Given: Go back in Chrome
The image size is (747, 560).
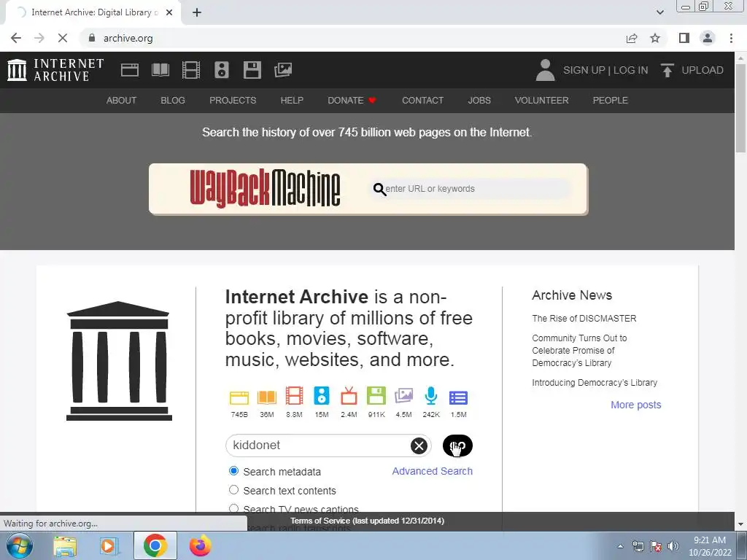Looking at the screenshot, I should (16, 38).
